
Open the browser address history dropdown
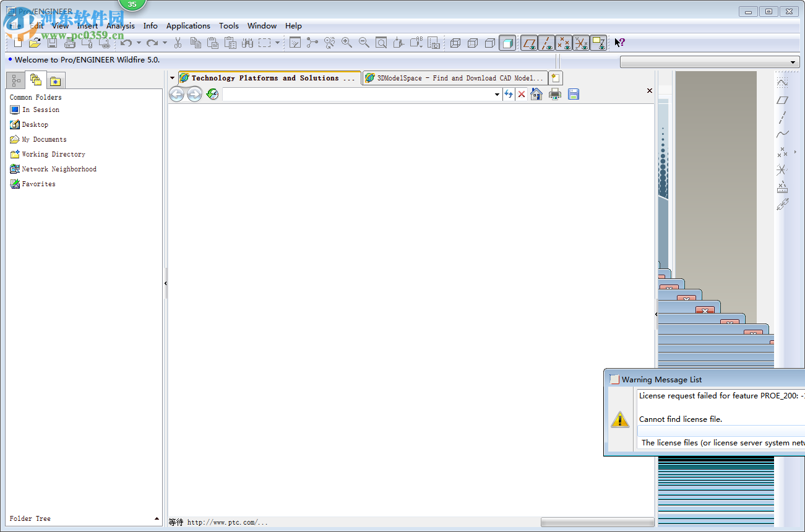point(497,95)
